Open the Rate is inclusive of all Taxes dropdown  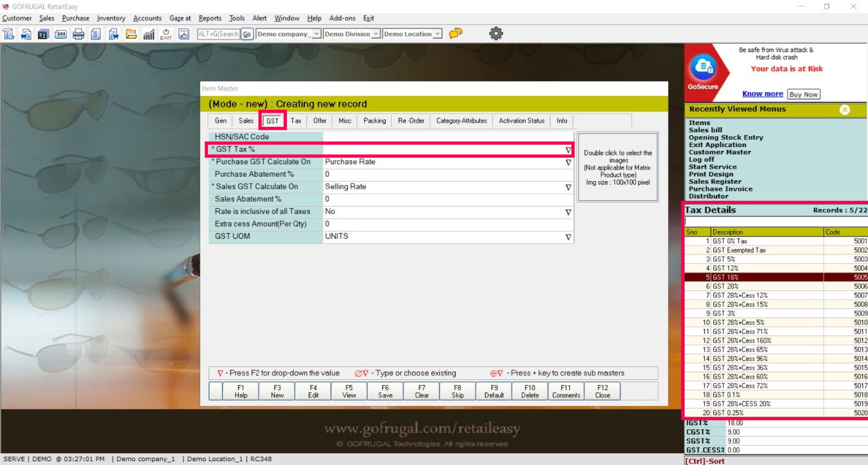coord(568,212)
